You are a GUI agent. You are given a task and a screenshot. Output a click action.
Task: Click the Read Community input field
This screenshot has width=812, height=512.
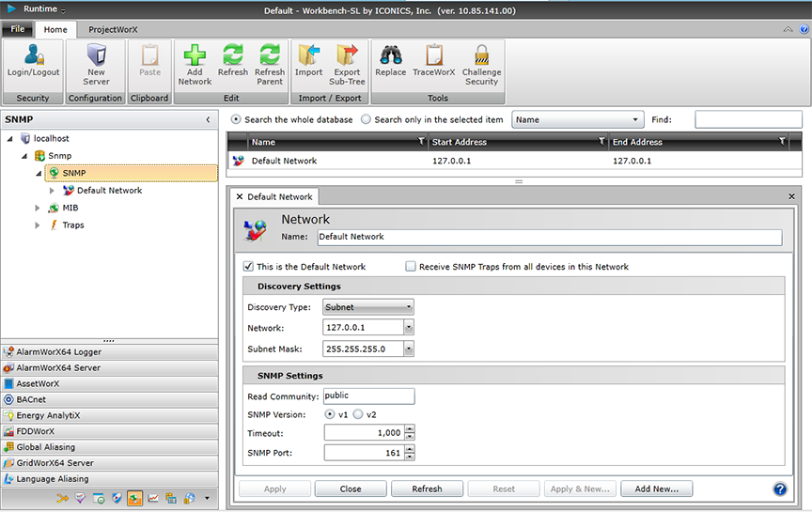click(x=368, y=396)
